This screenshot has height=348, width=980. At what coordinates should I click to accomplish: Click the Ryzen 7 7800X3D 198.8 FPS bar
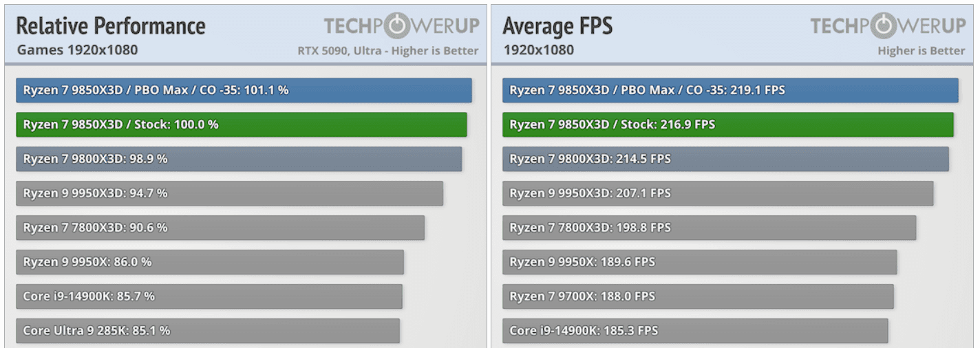pyautogui.click(x=709, y=228)
